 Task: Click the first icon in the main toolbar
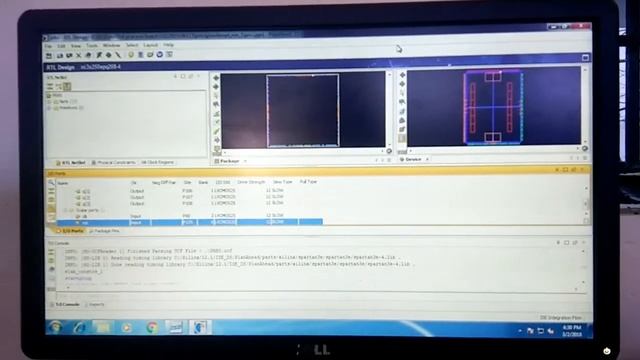coord(49,55)
